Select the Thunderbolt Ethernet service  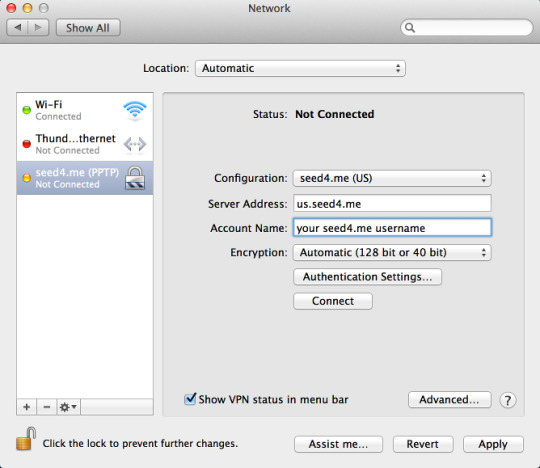[x=85, y=144]
